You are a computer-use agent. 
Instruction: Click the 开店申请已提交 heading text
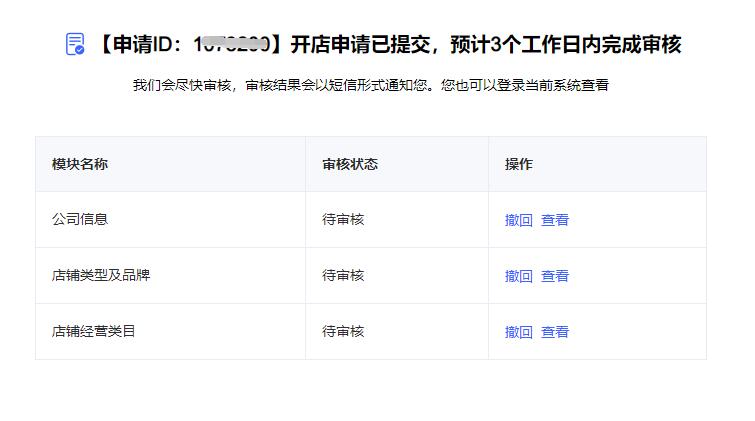[x=360, y=44]
